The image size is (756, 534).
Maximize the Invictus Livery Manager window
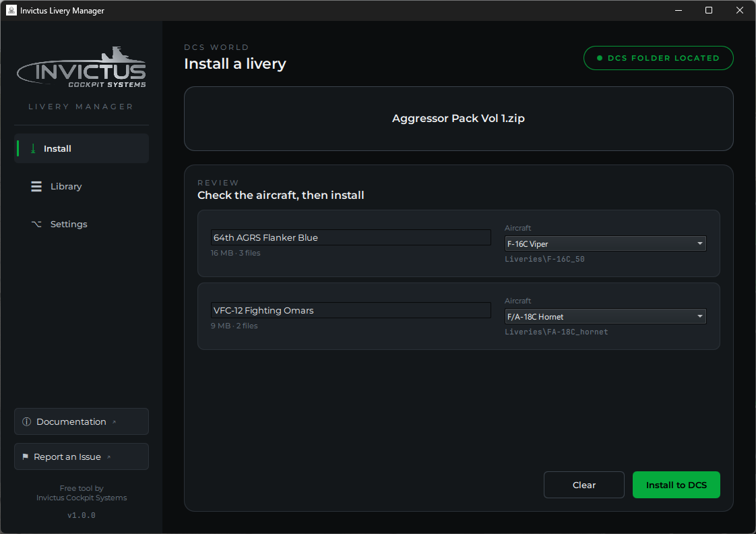point(709,10)
